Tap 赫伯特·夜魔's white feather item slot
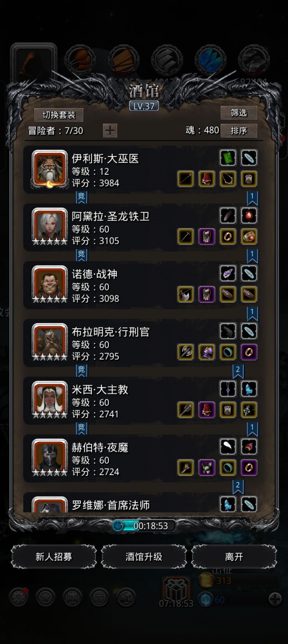This screenshot has height=644, width=288. pyautogui.click(x=228, y=447)
